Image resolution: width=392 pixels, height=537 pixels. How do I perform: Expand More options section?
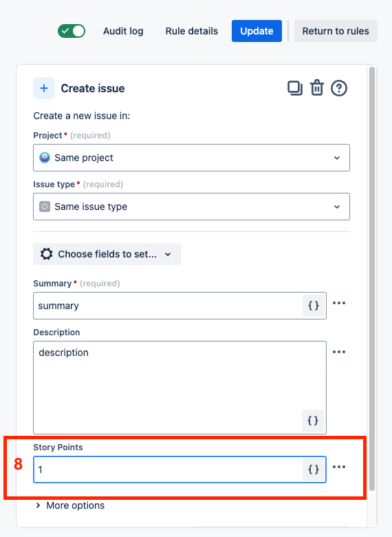70,505
